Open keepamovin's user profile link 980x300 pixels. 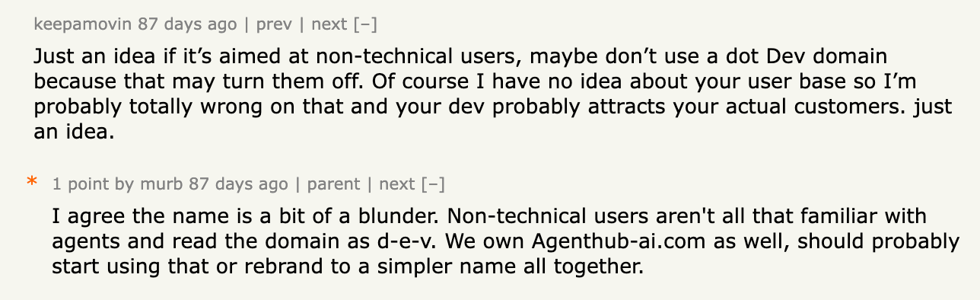click(x=84, y=24)
